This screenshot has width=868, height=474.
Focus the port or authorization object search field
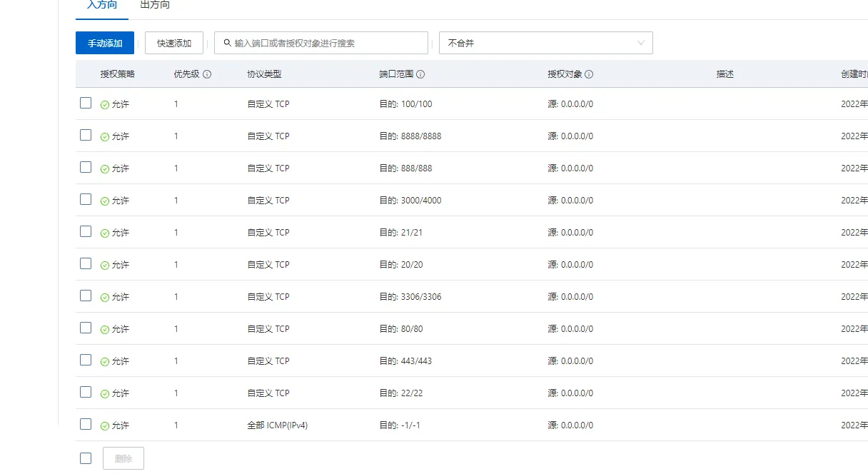321,43
